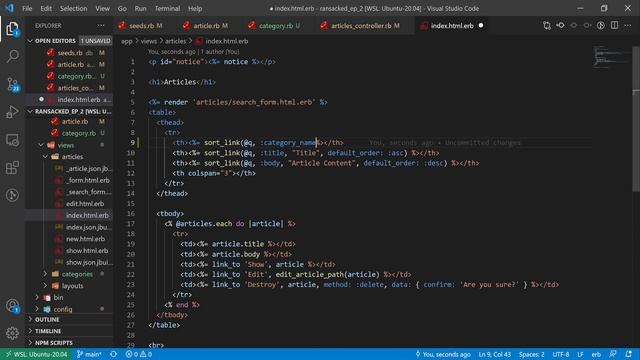Click the index.html.erb breadcrumb segment
The height and width of the screenshot is (360, 640).
tap(227, 41)
